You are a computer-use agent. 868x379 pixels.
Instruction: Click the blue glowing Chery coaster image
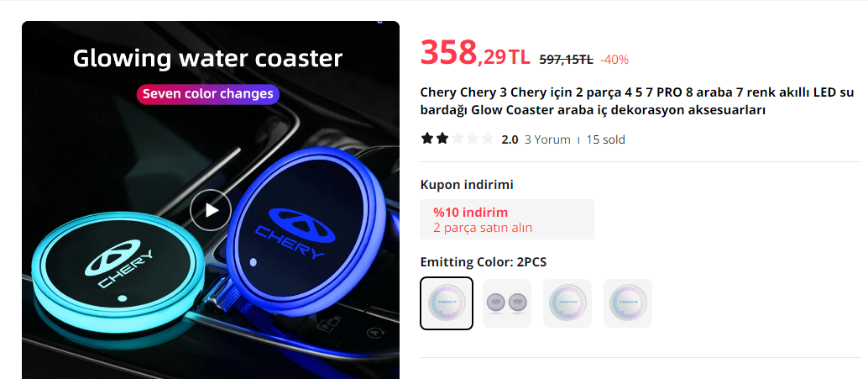(301, 231)
